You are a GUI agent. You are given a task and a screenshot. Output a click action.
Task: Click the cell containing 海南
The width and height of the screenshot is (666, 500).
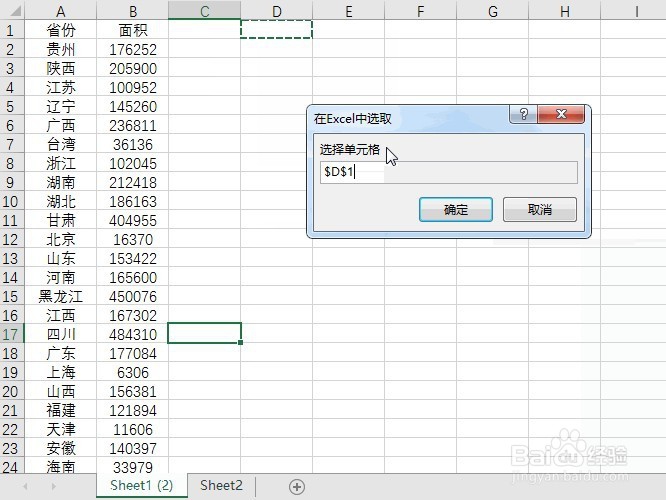click(61, 466)
